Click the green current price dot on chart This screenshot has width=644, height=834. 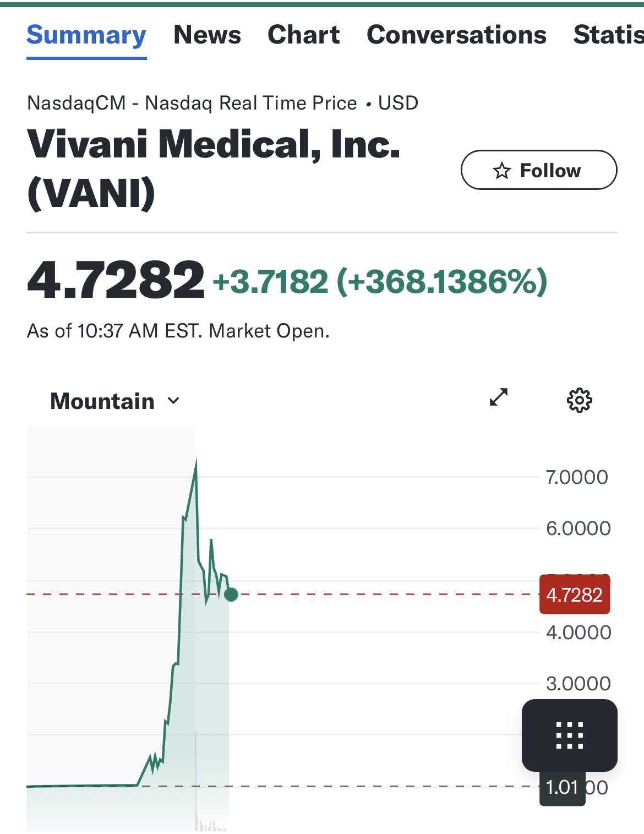(x=231, y=595)
